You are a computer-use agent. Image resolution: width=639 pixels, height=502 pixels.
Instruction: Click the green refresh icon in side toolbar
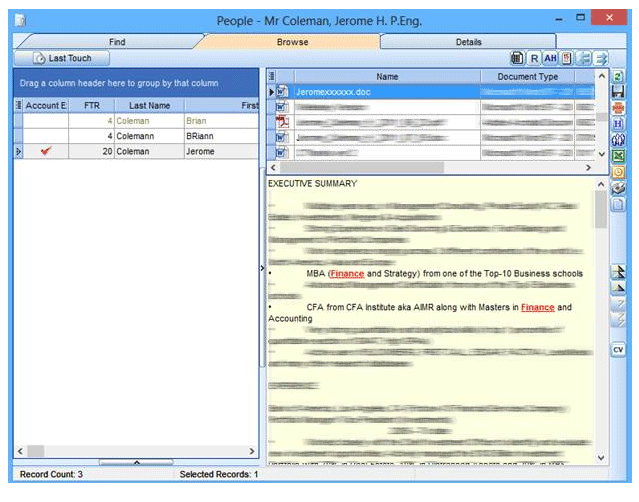618,76
